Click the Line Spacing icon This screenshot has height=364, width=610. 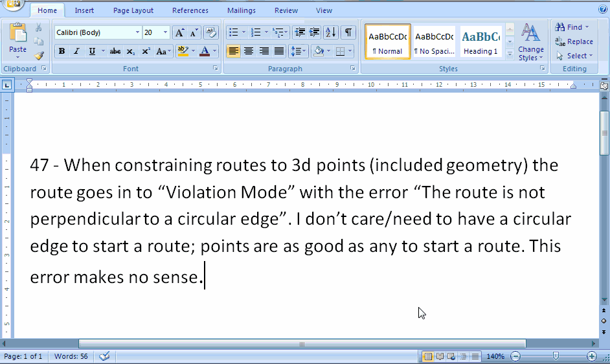point(297,51)
